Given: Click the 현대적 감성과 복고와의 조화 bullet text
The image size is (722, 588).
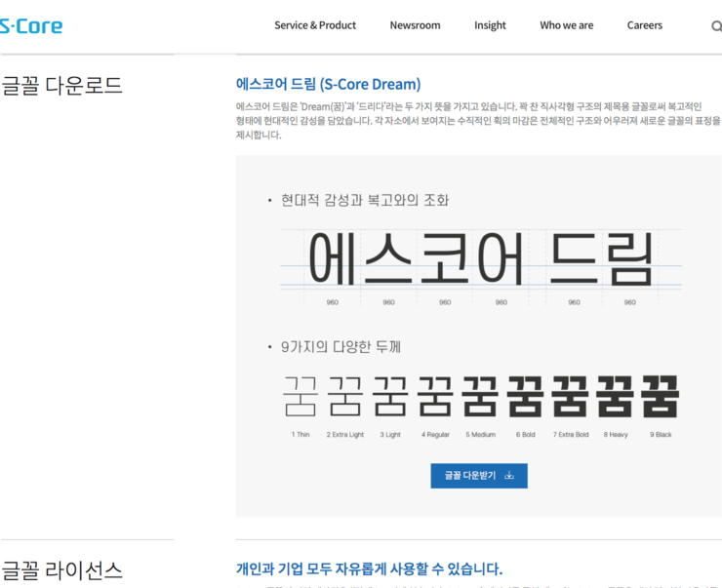Looking at the screenshot, I should click(365, 200).
